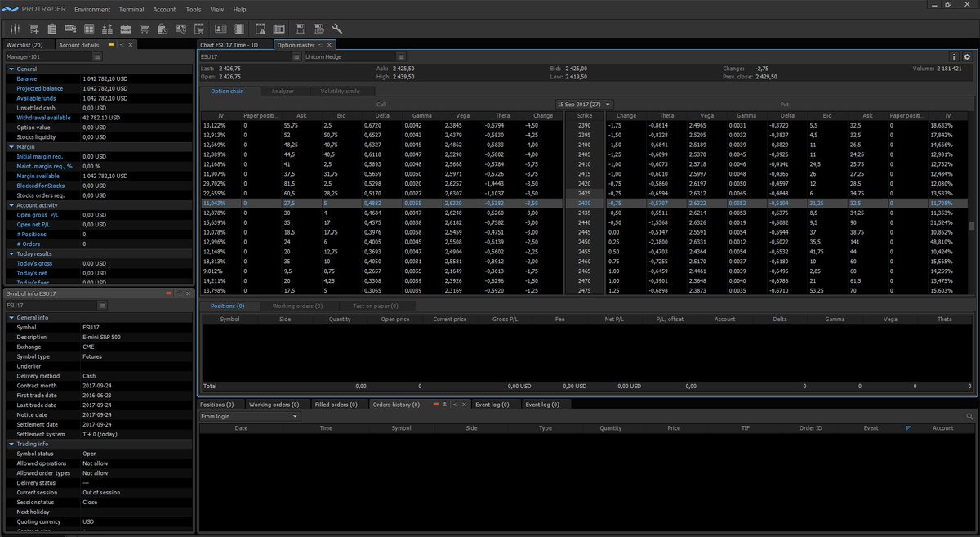Open the lookup list beside Unicorn Hedge

(x=400, y=57)
